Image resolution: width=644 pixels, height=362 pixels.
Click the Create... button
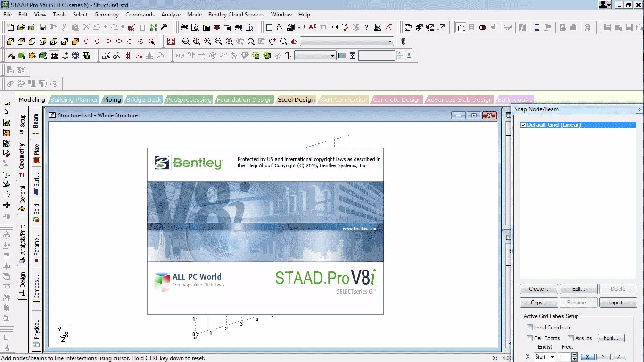click(x=539, y=289)
